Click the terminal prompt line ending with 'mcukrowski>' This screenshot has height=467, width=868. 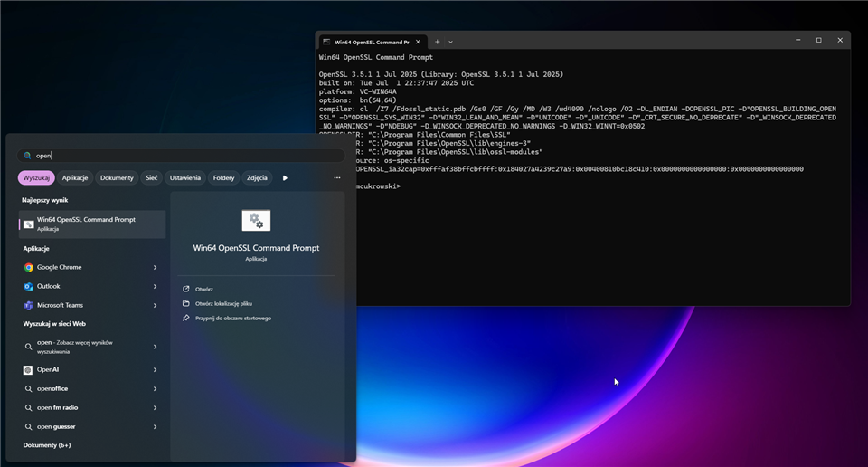[379, 186]
